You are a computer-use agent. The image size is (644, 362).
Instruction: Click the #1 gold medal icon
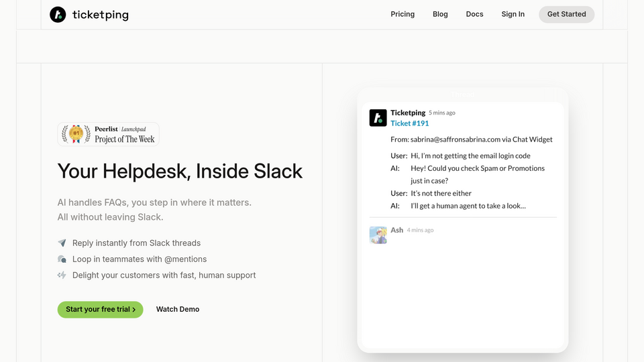76,134
